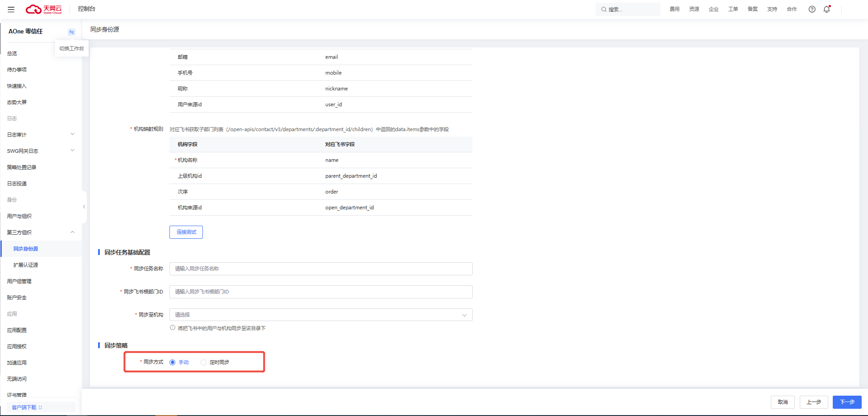Open the 客户端下载 link
This screenshot has width=868, height=416.
coord(27,407)
